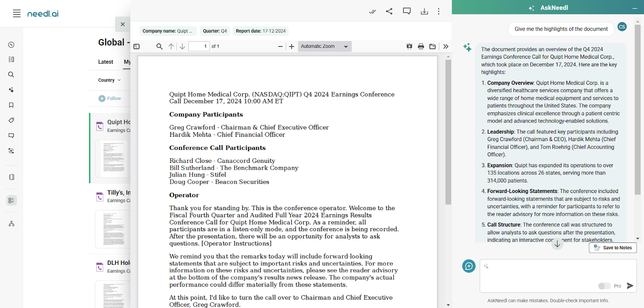Save the answer to Notes

pyautogui.click(x=613, y=248)
